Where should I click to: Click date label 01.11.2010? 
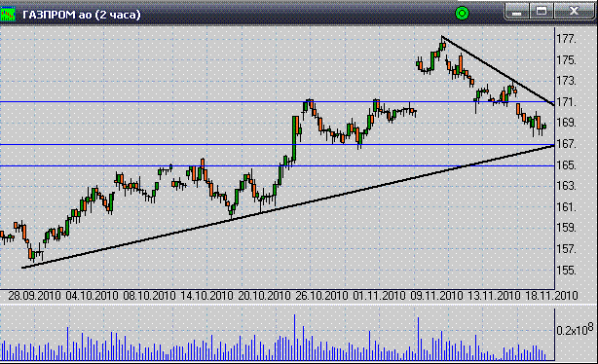379,296
